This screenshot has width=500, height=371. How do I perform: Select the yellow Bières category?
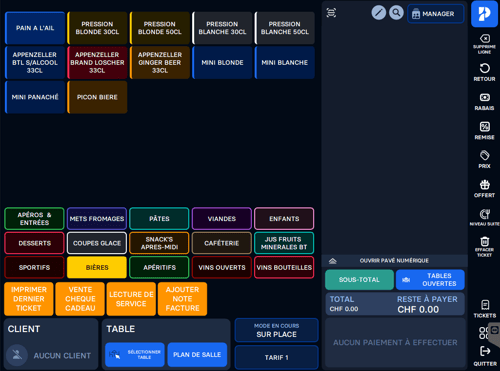pos(97,267)
